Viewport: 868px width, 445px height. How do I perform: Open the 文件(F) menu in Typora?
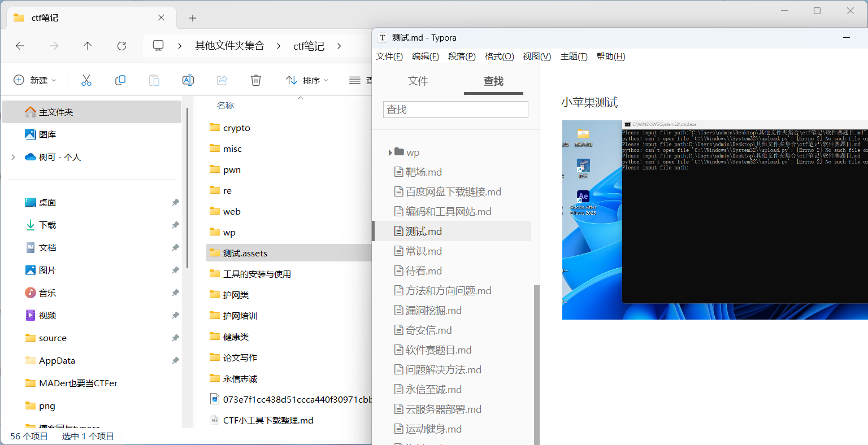(x=389, y=56)
